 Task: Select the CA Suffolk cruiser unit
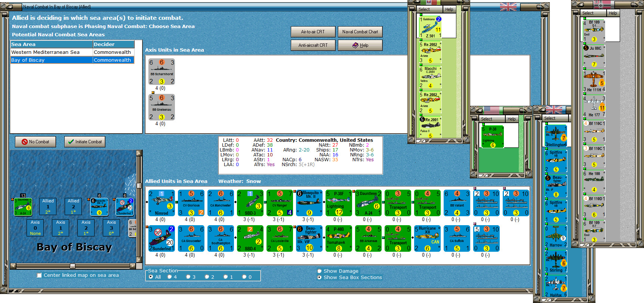(457, 239)
